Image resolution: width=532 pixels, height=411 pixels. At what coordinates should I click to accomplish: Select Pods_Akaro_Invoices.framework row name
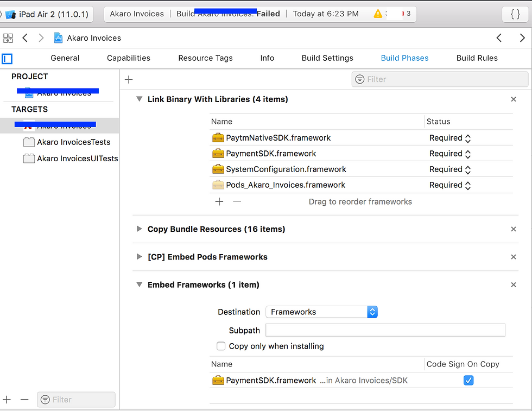click(286, 185)
